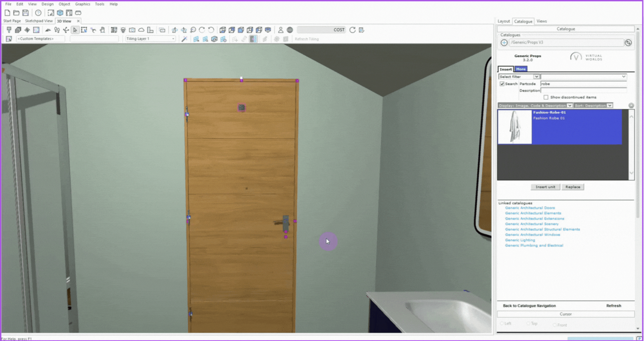Screen dimensions: 644x341
Task: Click the Insert unit button
Action: pos(545,187)
